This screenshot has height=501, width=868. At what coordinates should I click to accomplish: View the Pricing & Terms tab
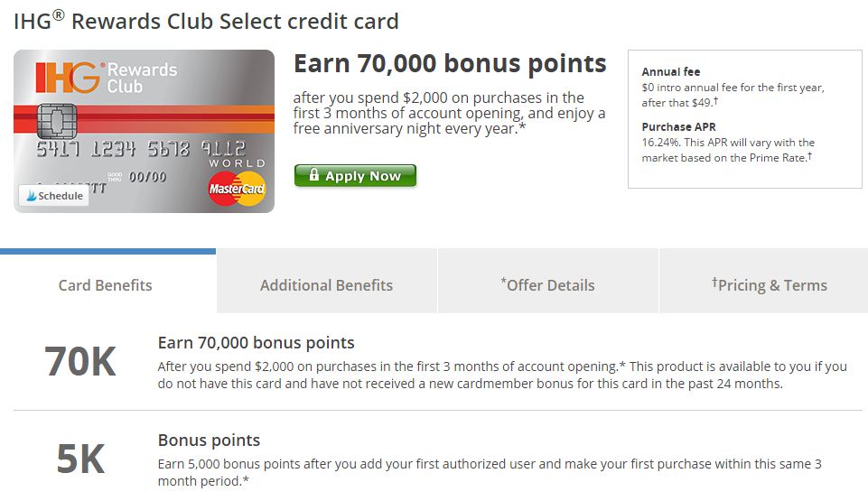click(769, 285)
